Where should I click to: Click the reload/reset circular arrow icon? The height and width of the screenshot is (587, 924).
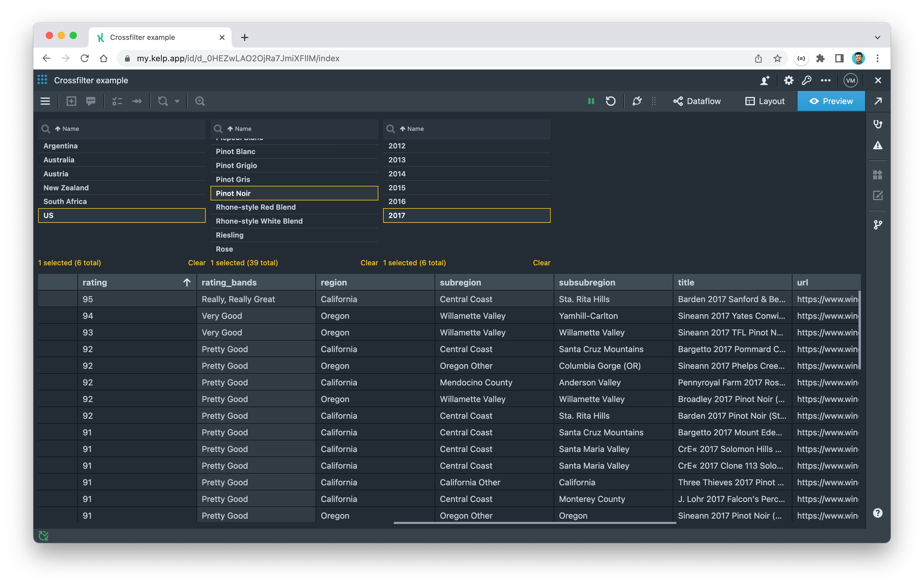click(611, 101)
